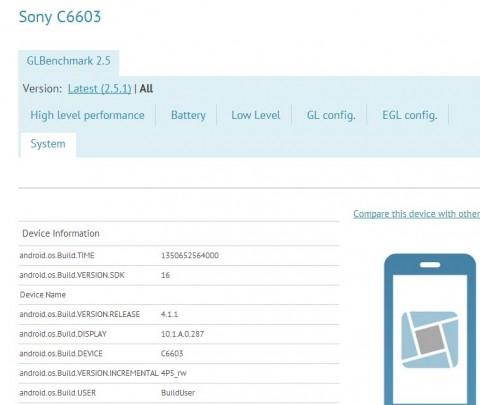This screenshot has height=405, width=480.
Task: Click the Version: label text
Action: click(42, 89)
